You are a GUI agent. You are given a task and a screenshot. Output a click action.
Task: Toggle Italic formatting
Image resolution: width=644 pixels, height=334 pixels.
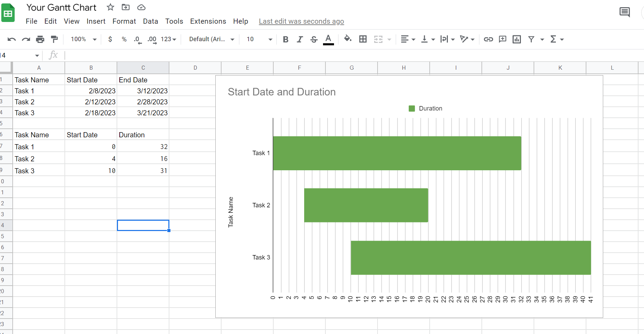[300, 39]
